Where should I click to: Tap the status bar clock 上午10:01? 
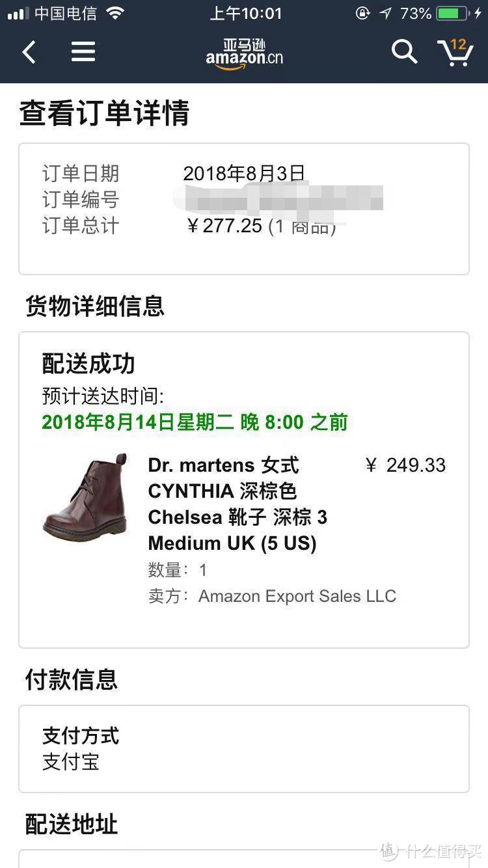(x=246, y=13)
